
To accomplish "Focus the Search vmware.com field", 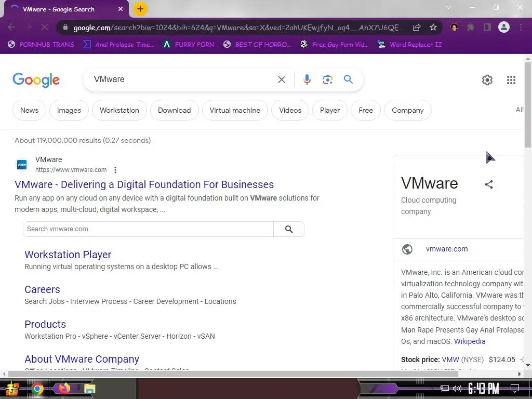I will (x=148, y=229).
